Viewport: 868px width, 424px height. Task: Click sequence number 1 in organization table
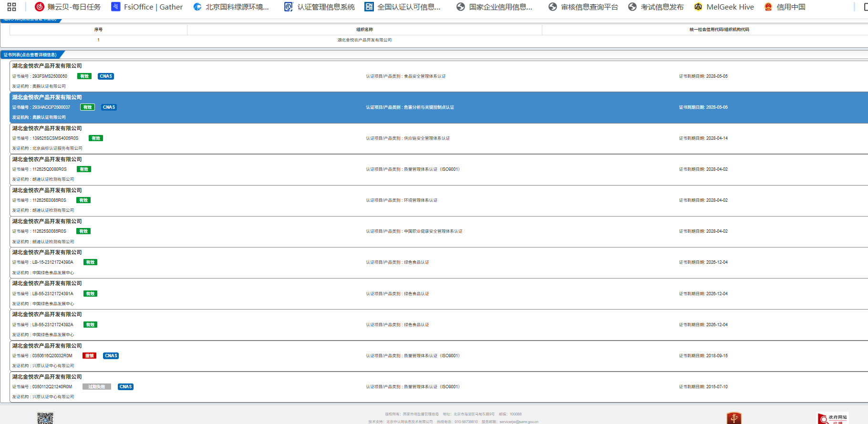(x=98, y=40)
